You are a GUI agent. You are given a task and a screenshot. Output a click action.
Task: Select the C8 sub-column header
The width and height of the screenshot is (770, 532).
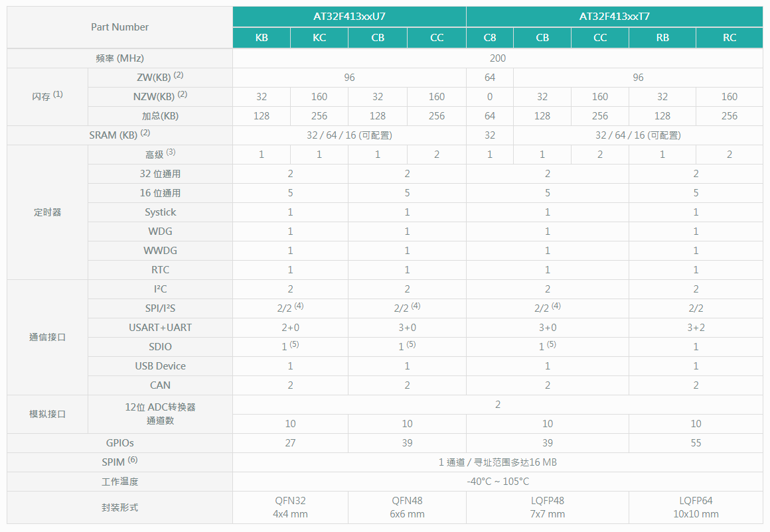pyautogui.click(x=490, y=38)
